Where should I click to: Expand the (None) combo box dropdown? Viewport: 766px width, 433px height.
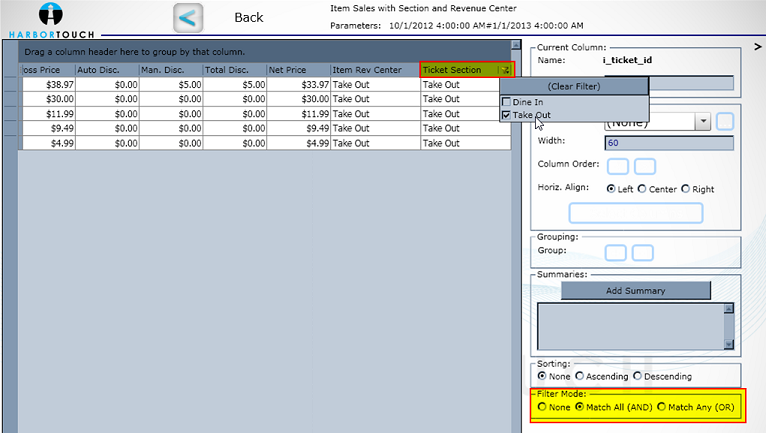pyautogui.click(x=703, y=121)
